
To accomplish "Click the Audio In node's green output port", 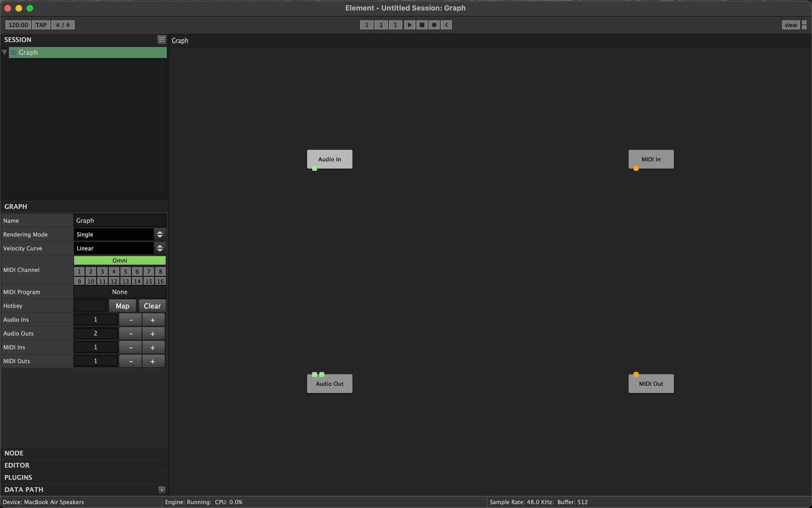I will tap(315, 168).
